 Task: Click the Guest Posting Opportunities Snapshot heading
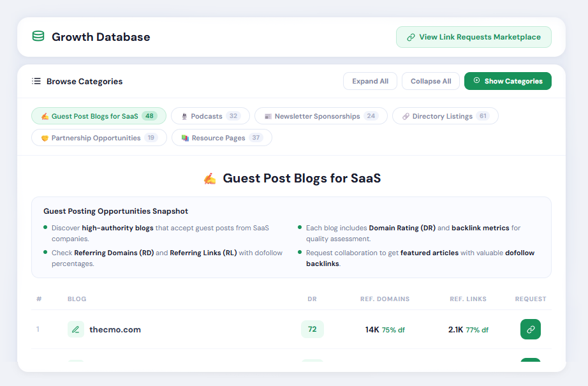coord(115,211)
